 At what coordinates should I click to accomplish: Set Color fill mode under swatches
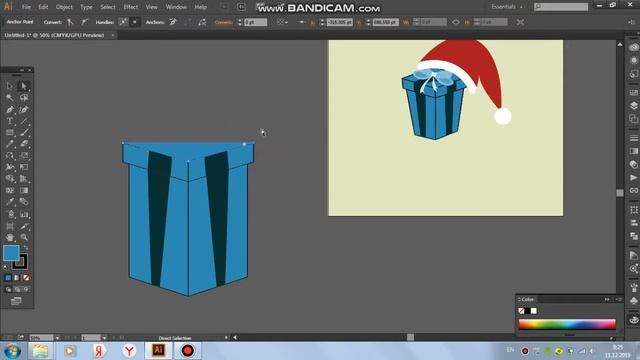coord(8,278)
